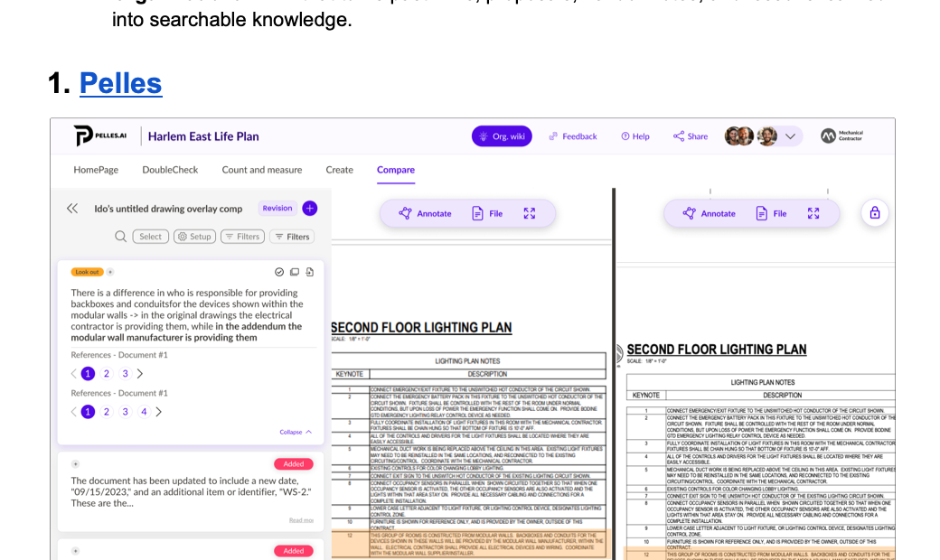Viewport: 940px width, 560px height.
Task: Collapse the Look out comparison card
Action: tap(296, 432)
